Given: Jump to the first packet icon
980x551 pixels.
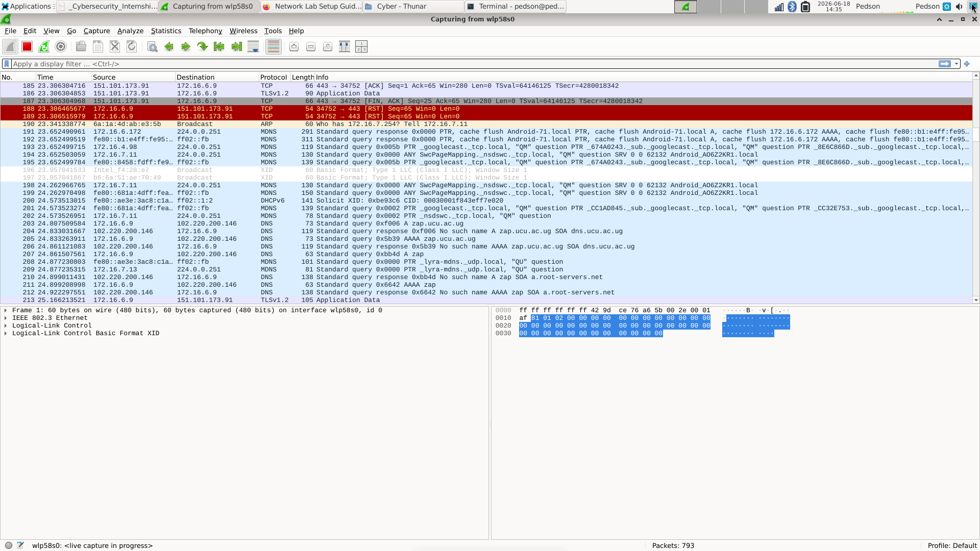Looking at the screenshot, I should point(219,47).
